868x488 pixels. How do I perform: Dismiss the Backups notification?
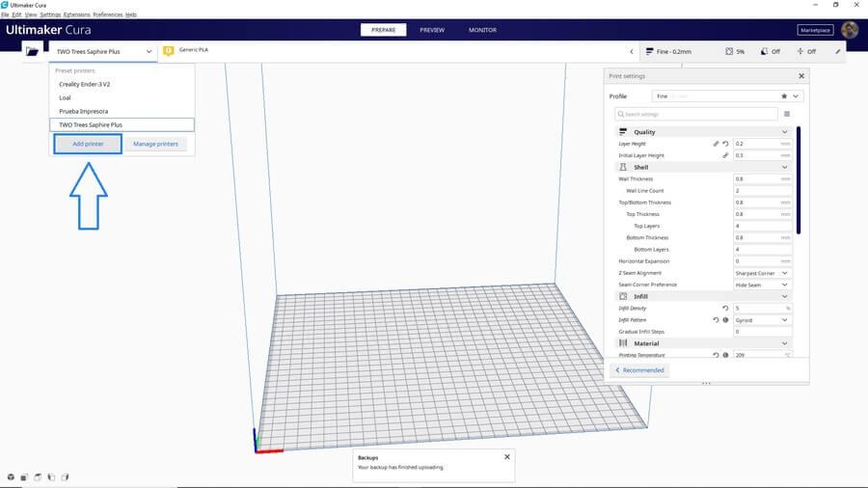coord(506,457)
